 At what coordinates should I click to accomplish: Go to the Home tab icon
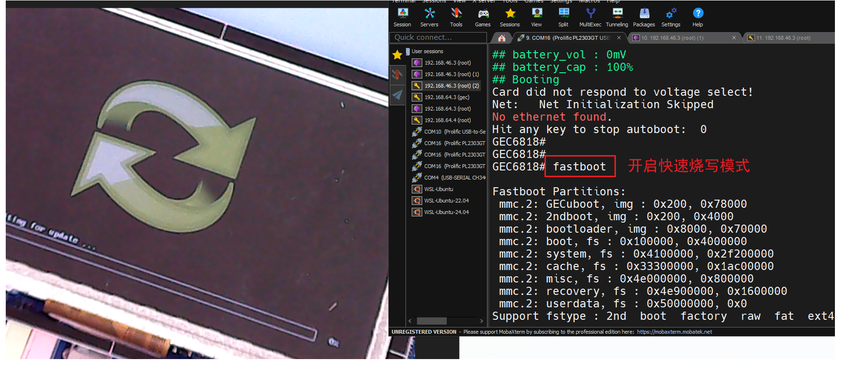[501, 38]
